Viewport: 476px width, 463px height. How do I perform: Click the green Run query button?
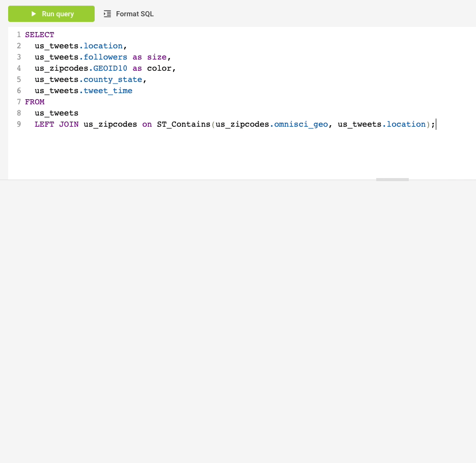click(51, 14)
